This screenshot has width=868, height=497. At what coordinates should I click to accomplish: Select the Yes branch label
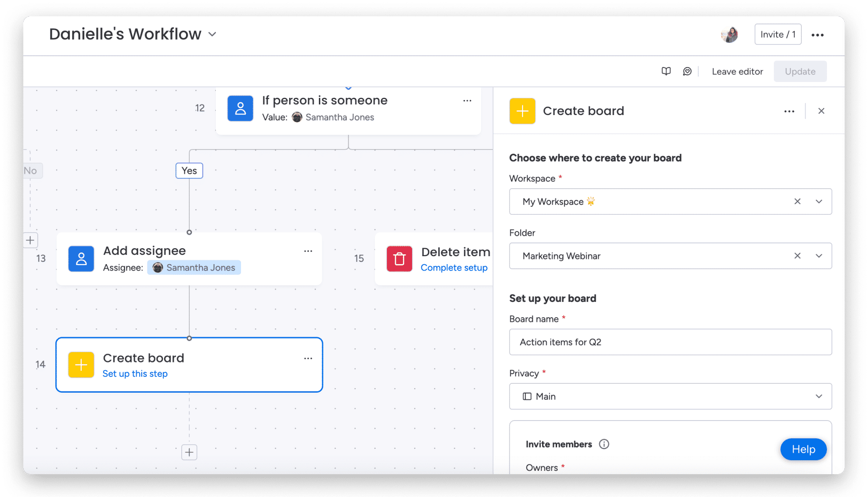(189, 170)
